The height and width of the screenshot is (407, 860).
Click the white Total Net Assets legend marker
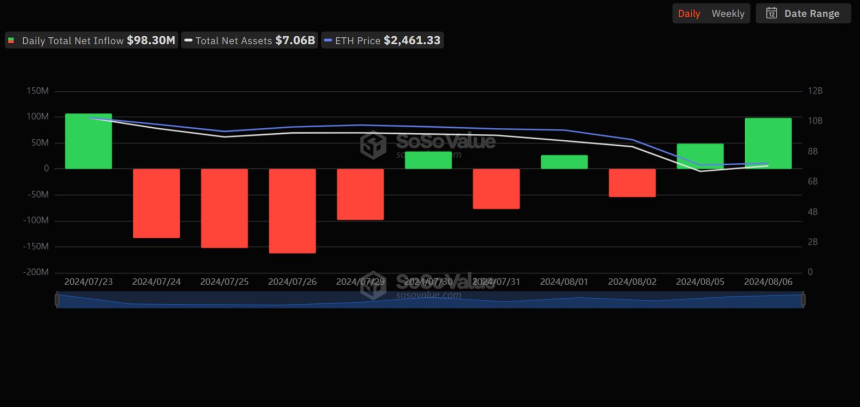(188, 41)
